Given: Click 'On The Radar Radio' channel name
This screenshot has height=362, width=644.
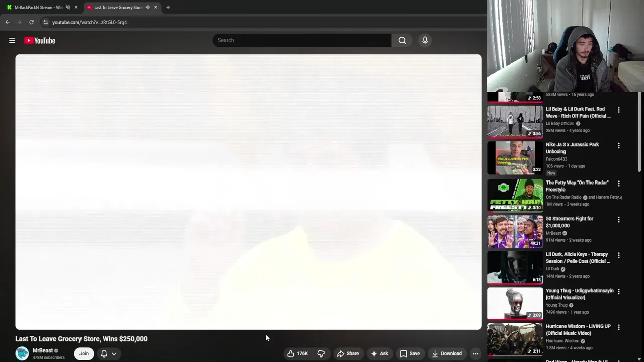Looking at the screenshot, I should tap(563, 197).
